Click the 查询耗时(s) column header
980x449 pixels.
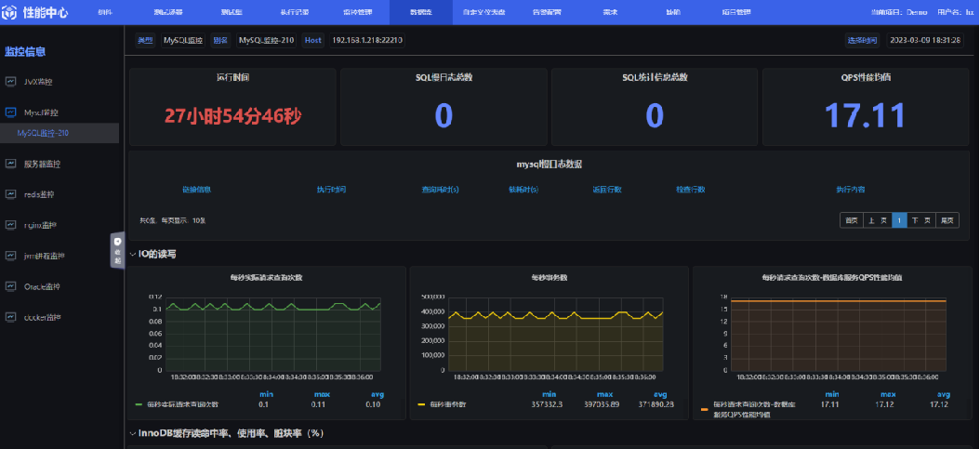(x=441, y=190)
